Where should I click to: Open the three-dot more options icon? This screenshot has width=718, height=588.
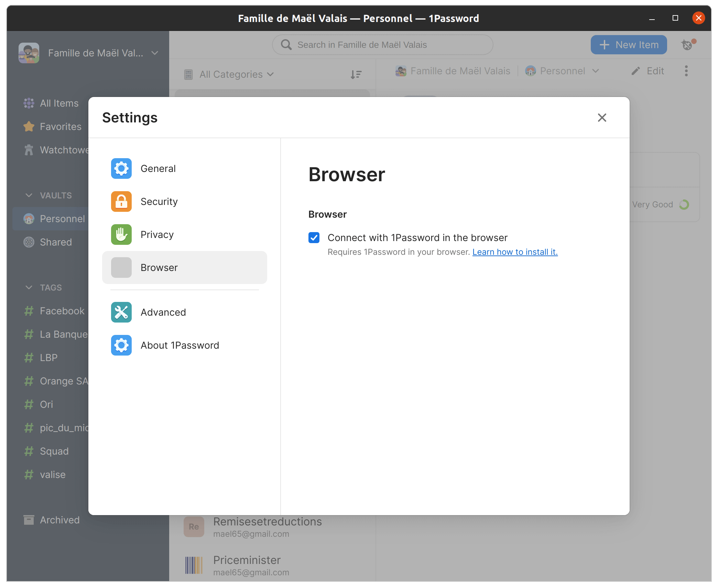pos(686,71)
